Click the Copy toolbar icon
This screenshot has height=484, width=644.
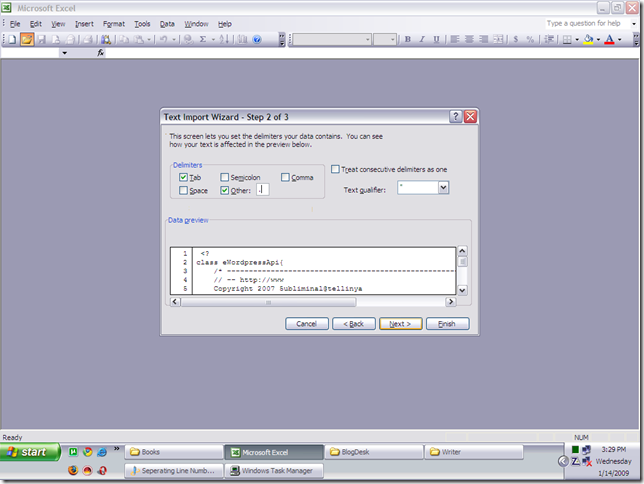(x=124, y=39)
